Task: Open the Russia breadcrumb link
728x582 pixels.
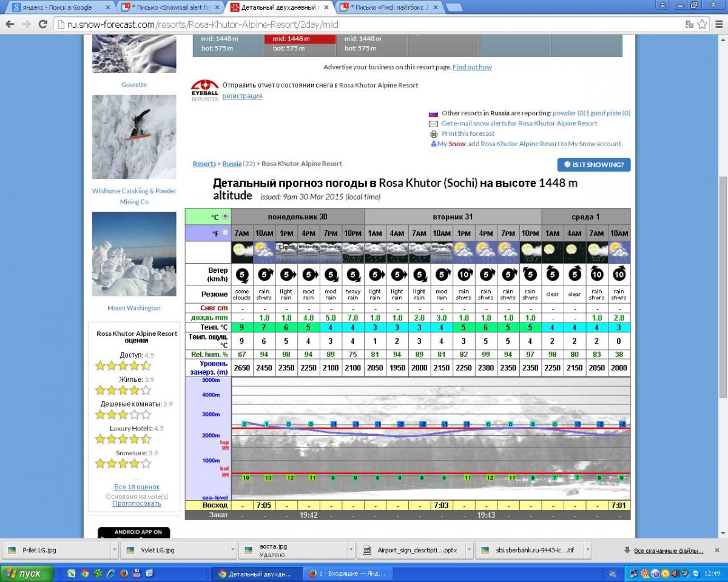Action: pyautogui.click(x=232, y=164)
